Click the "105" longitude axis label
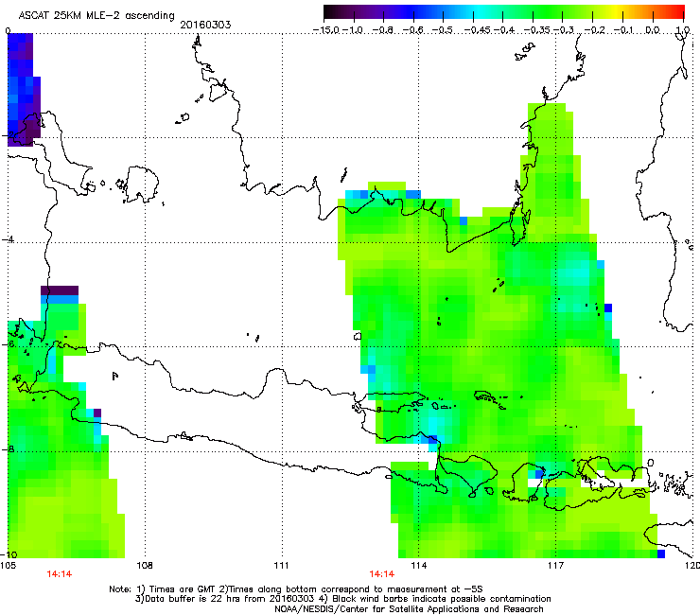 pyautogui.click(x=8, y=566)
